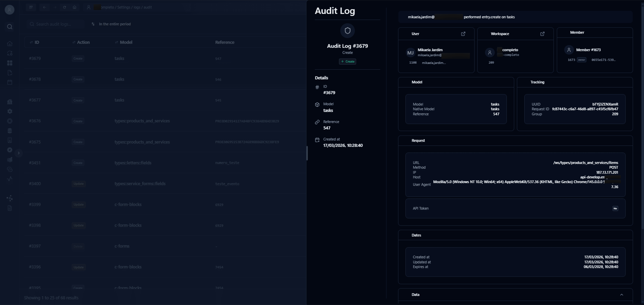The height and width of the screenshot is (305, 644).
Task: Click the Create badge on row #3678
Action: pyautogui.click(x=78, y=79)
